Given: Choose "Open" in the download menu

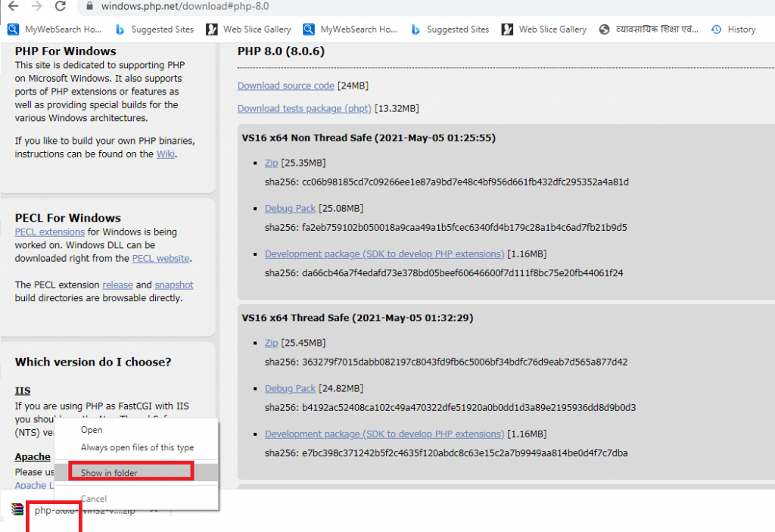Looking at the screenshot, I should (x=92, y=430).
